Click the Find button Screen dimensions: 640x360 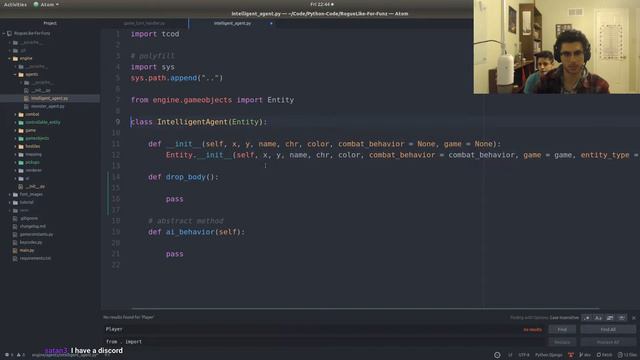562,329
